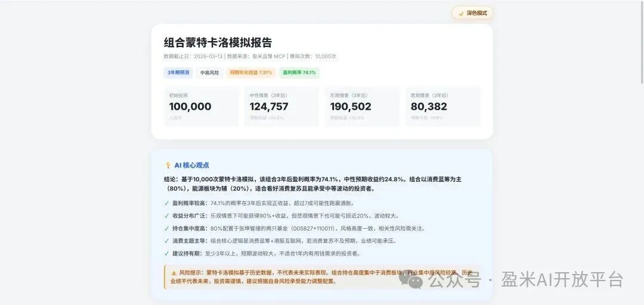The image size is (644, 305).
Task: Click the 消费主题主导 bullet text
Action: [x=284, y=241]
